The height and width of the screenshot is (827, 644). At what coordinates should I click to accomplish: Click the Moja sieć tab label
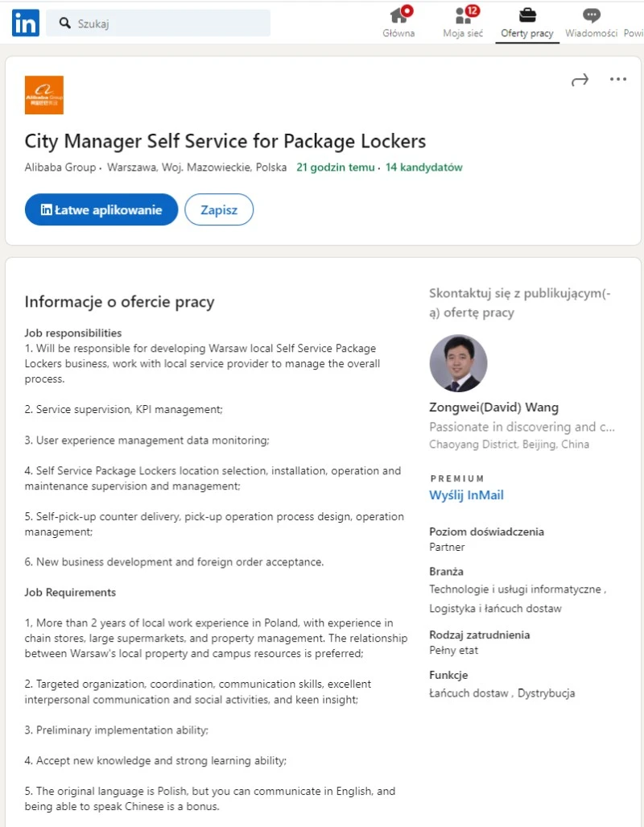pos(463,33)
